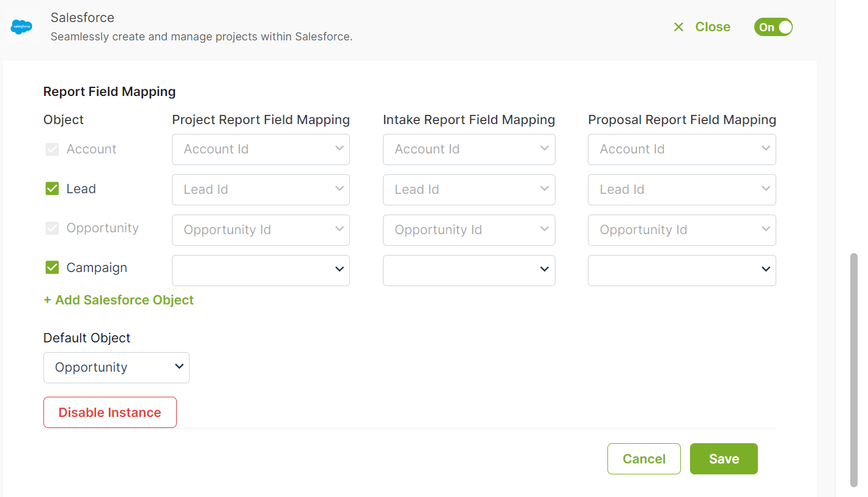Click the Report Field Mapping heading

click(109, 92)
